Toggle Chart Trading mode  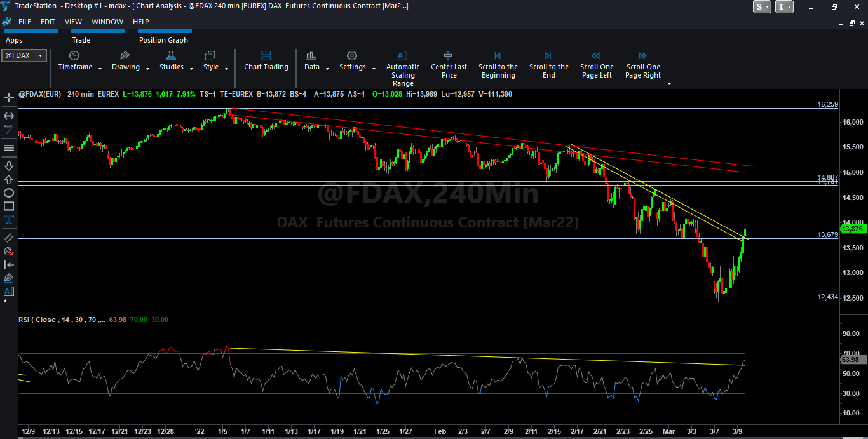266,61
